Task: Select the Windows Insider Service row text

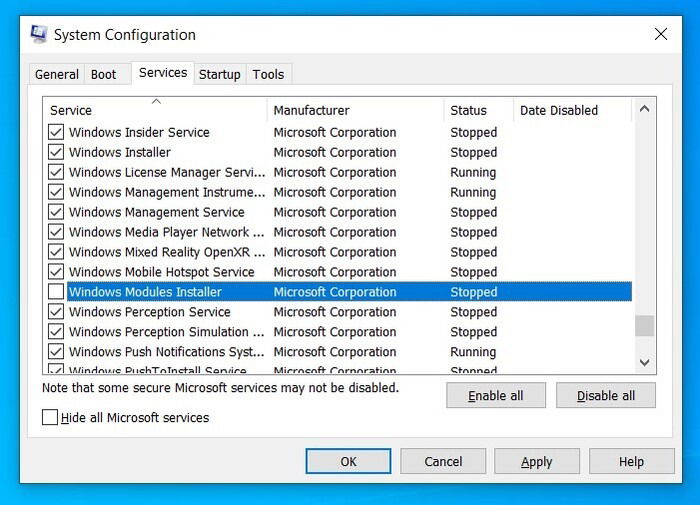Action: click(139, 132)
